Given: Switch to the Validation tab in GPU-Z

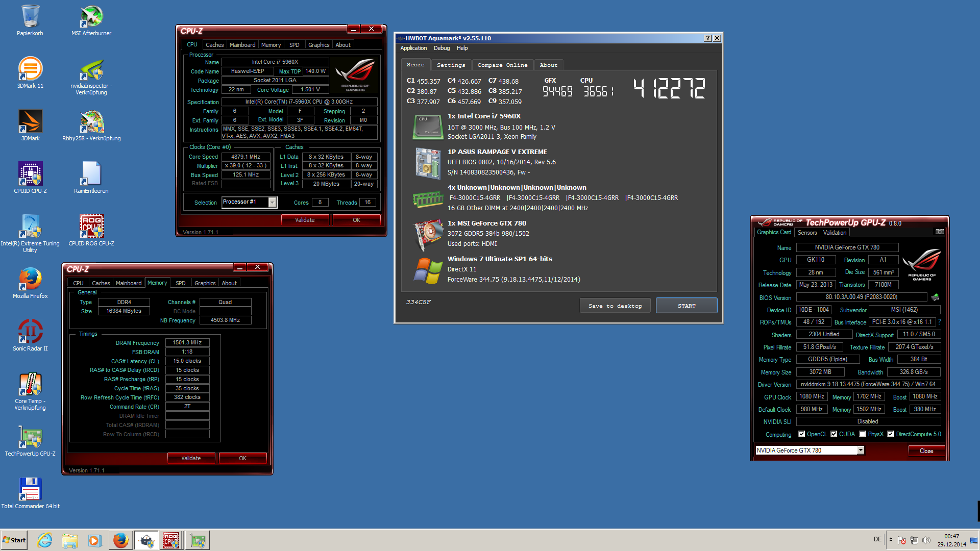Looking at the screenshot, I should pos(835,233).
